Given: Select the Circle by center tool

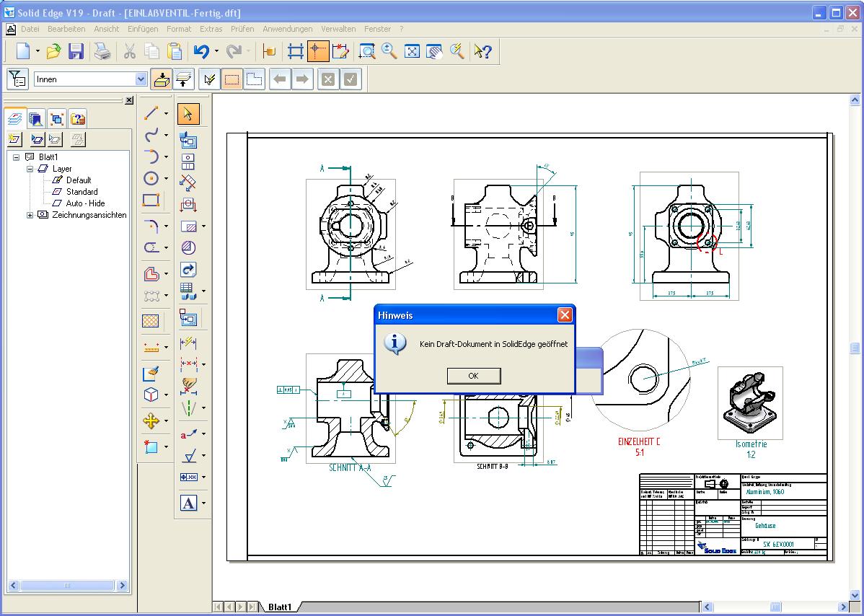Looking at the screenshot, I should (151, 178).
